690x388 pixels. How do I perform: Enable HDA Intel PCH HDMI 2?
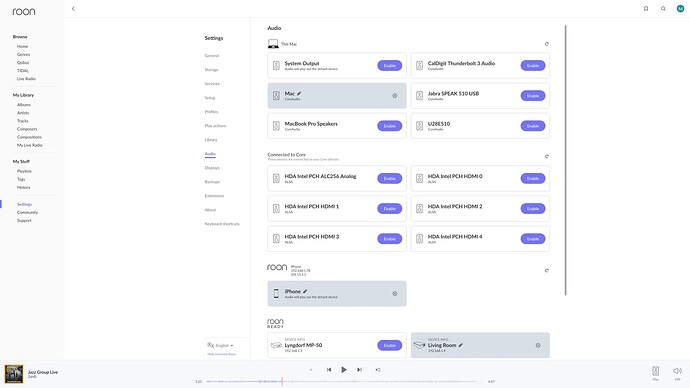tap(533, 209)
